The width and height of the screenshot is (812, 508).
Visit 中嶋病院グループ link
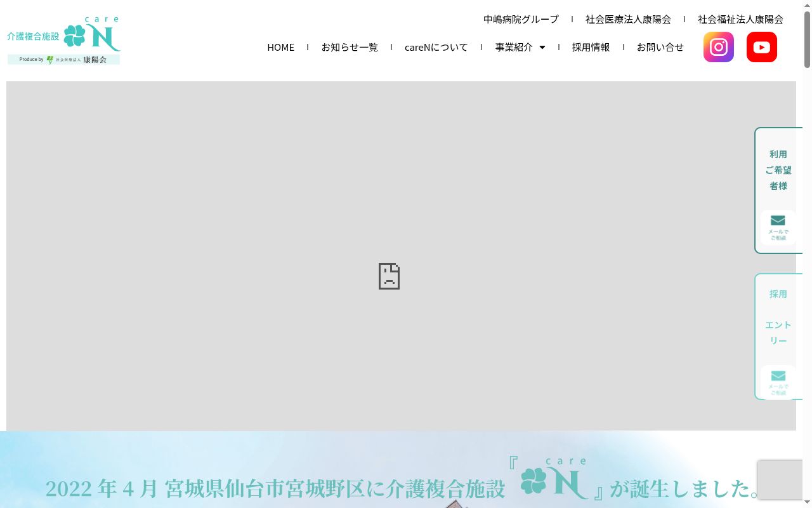tap(521, 19)
